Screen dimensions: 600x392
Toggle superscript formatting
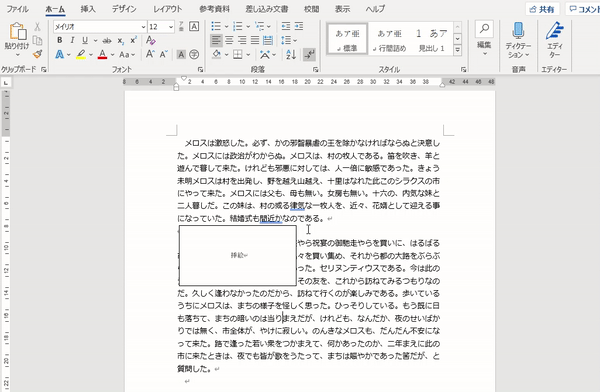tap(133, 40)
